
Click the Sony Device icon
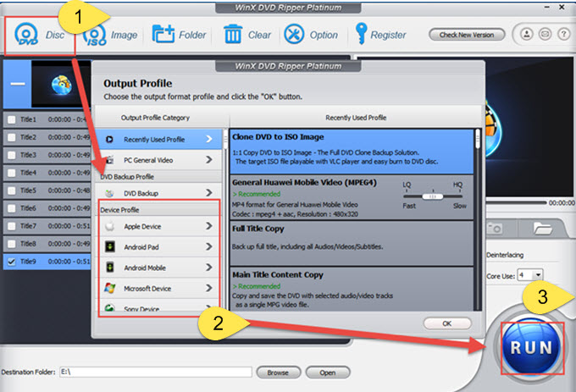[x=109, y=307]
